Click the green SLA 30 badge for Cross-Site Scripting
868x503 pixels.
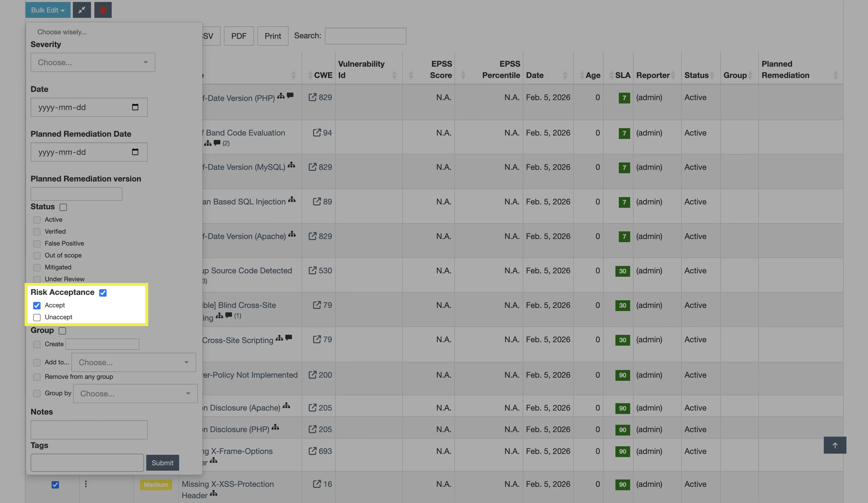click(x=623, y=340)
